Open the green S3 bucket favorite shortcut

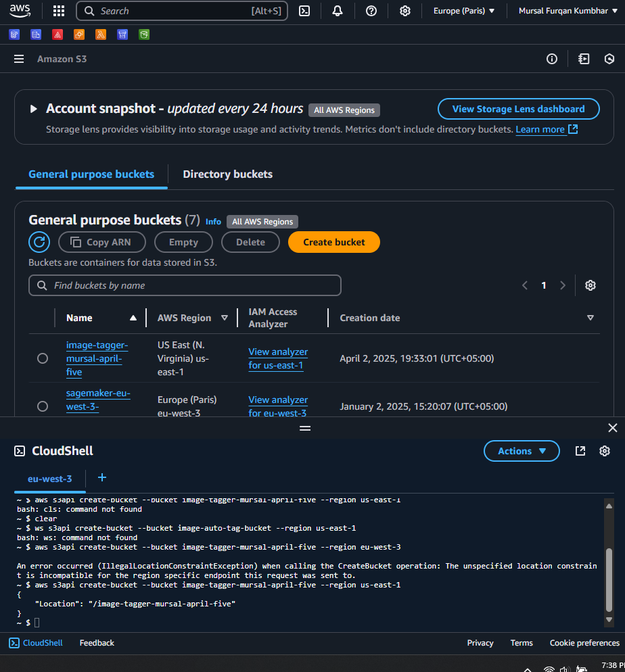point(144,34)
